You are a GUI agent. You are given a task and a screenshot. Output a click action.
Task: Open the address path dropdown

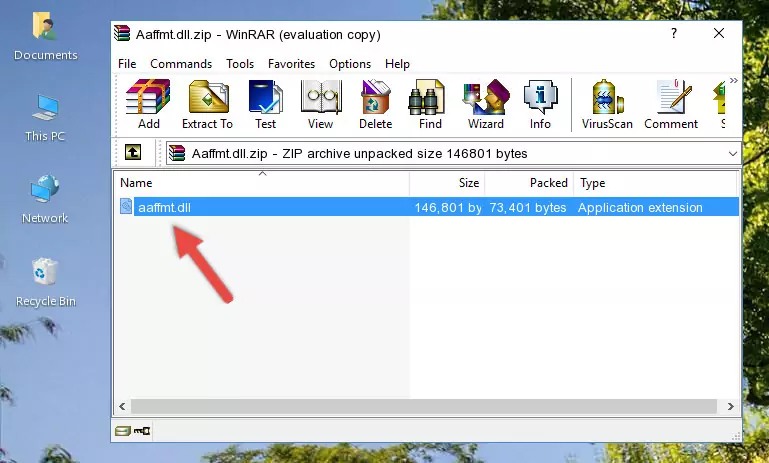[732, 154]
